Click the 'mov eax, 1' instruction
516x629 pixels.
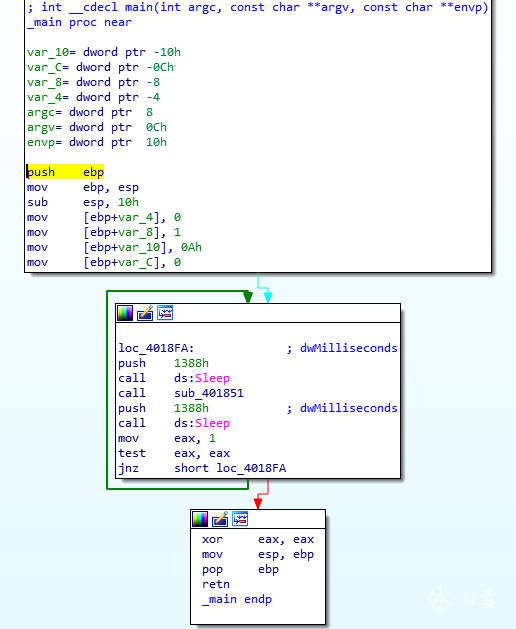[x=167, y=438]
